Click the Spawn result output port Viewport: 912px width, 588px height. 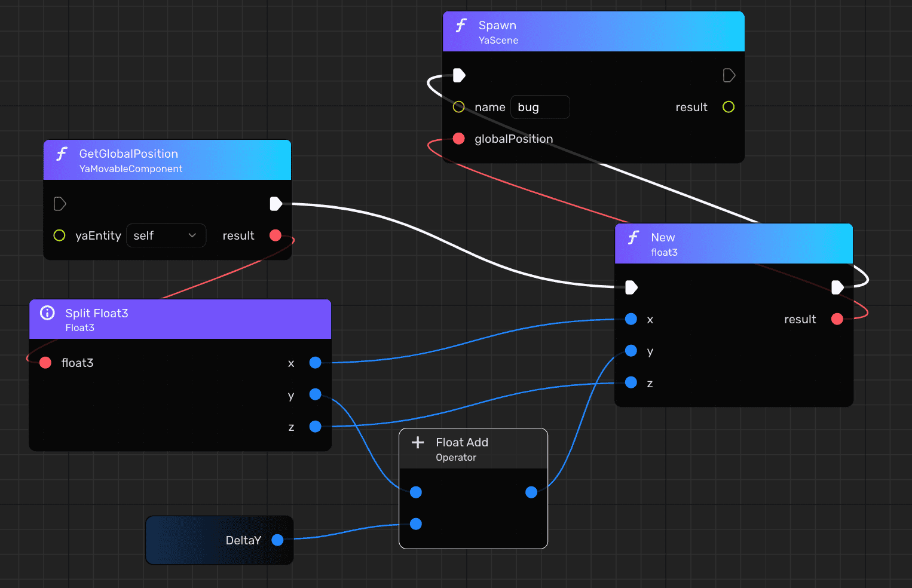(729, 107)
